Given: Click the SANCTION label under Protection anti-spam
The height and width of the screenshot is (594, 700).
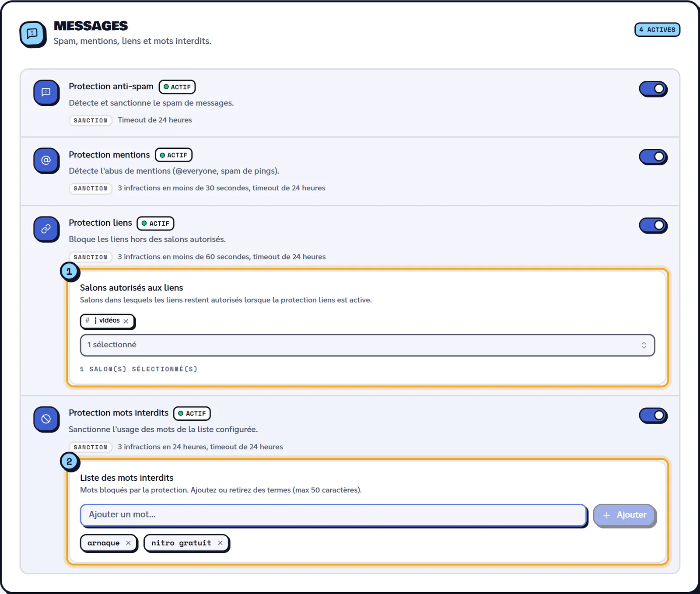Looking at the screenshot, I should pos(91,120).
